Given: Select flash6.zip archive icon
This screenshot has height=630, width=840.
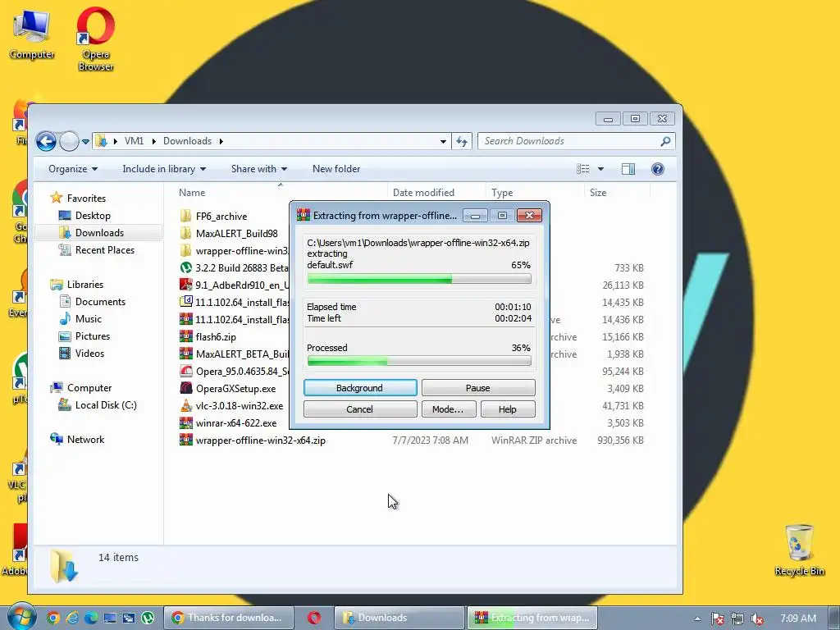Looking at the screenshot, I should click(x=186, y=336).
